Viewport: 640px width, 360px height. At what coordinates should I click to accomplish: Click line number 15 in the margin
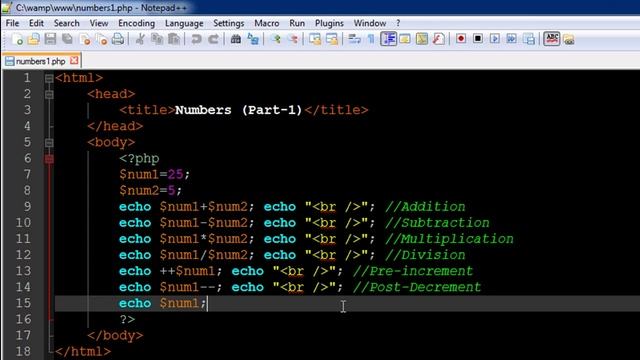(23, 303)
